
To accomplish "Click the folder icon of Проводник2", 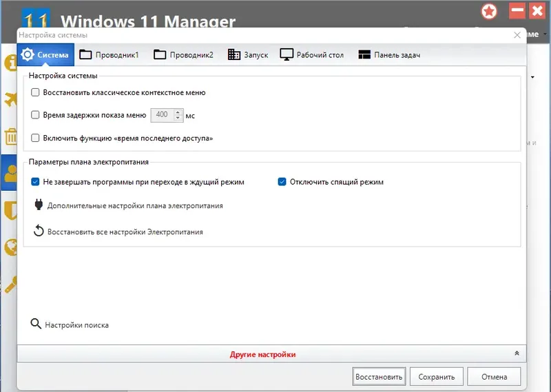I will click(x=160, y=54).
